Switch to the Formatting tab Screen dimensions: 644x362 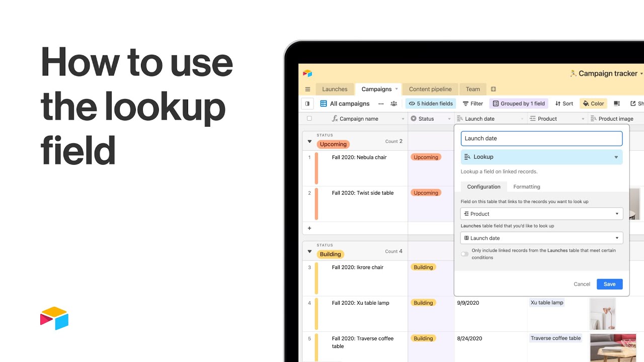[x=527, y=187]
